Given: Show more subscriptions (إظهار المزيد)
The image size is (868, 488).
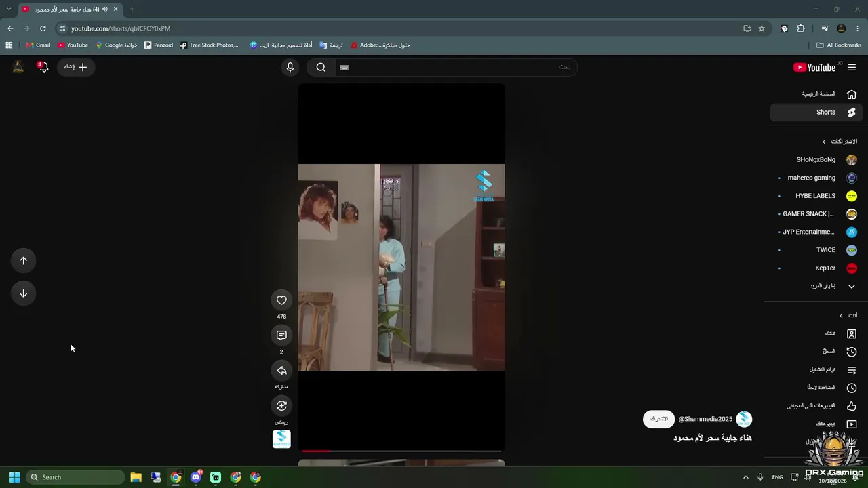Looking at the screenshot, I should 816,286.
